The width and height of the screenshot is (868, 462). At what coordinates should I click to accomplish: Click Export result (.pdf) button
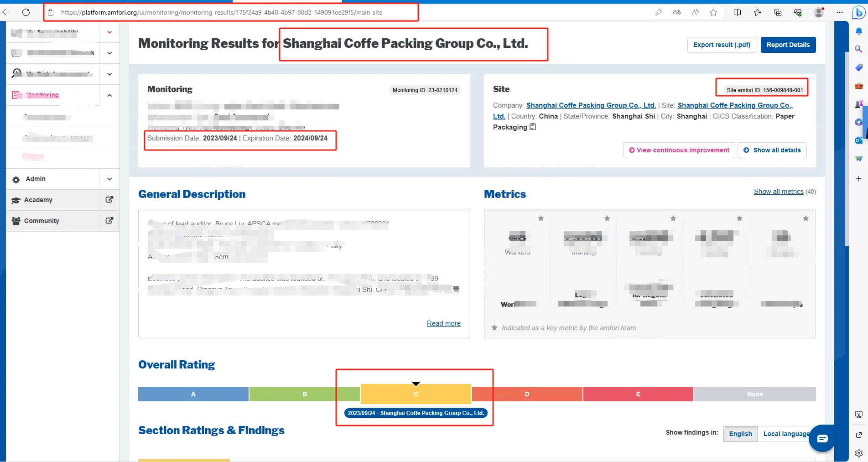coord(722,45)
